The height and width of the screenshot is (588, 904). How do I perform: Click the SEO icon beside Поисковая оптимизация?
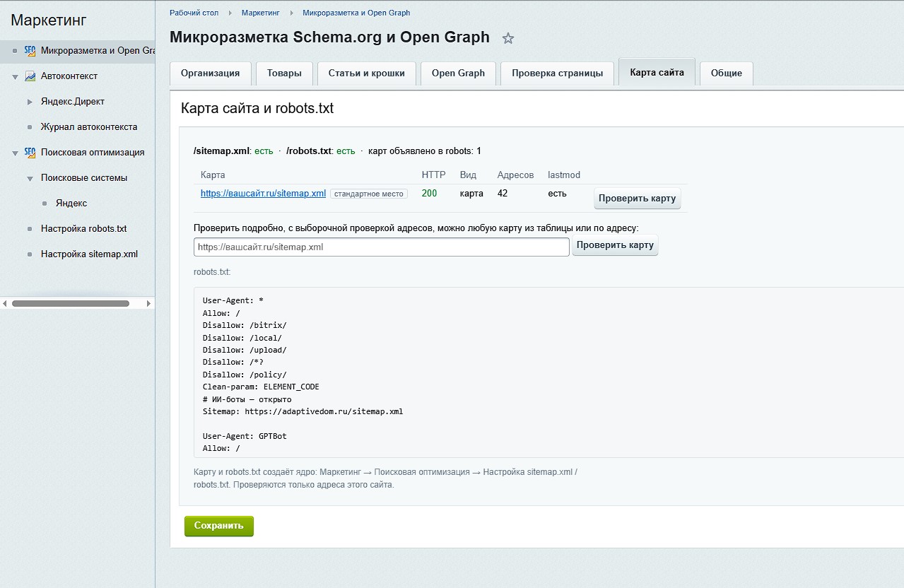30,152
